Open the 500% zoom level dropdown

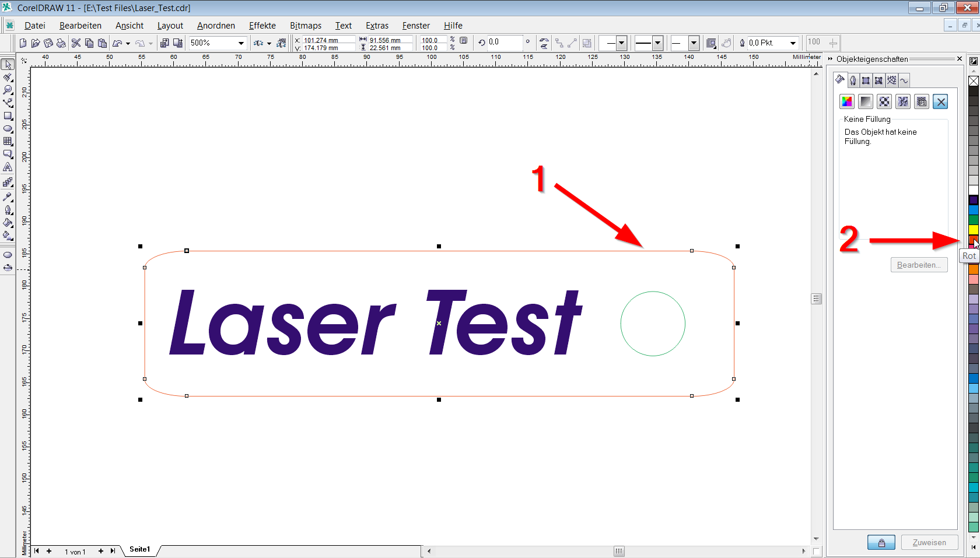point(241,43)
